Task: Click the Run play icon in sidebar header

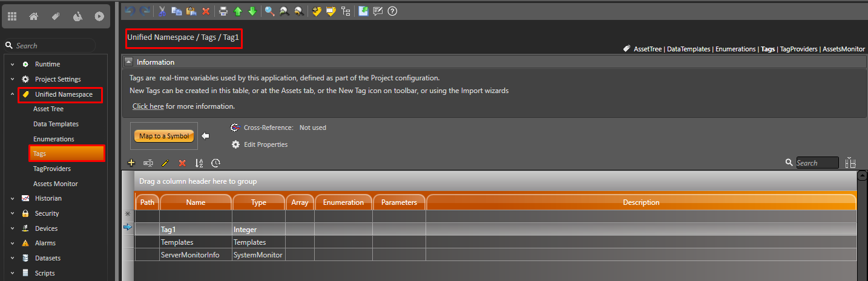Action: coord(99,17)
